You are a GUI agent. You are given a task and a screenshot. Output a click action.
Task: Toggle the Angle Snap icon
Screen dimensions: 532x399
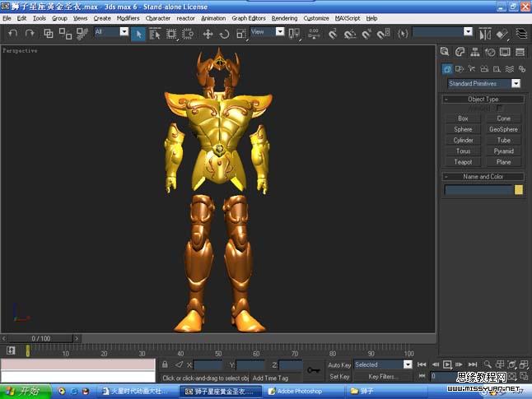click(350, 34)
